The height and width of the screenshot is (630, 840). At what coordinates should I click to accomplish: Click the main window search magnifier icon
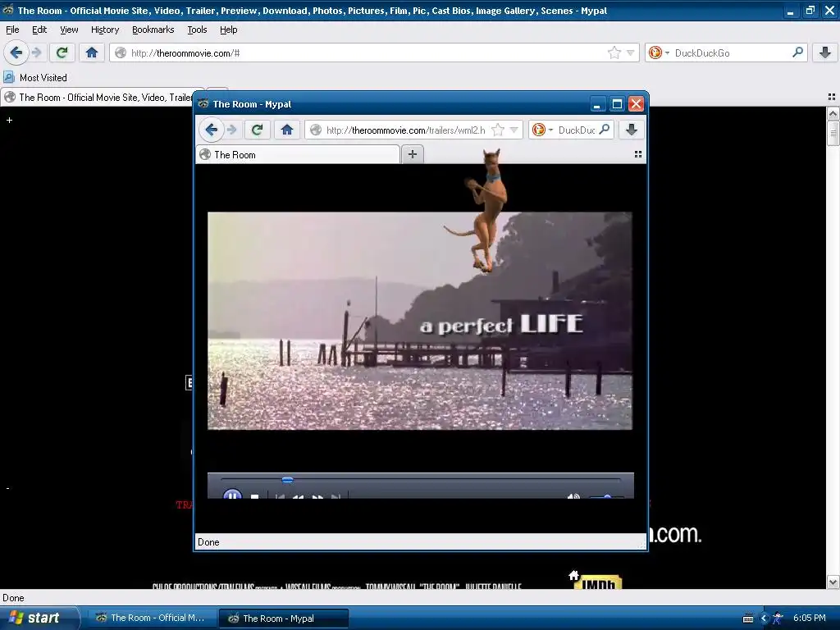point(797,52)
